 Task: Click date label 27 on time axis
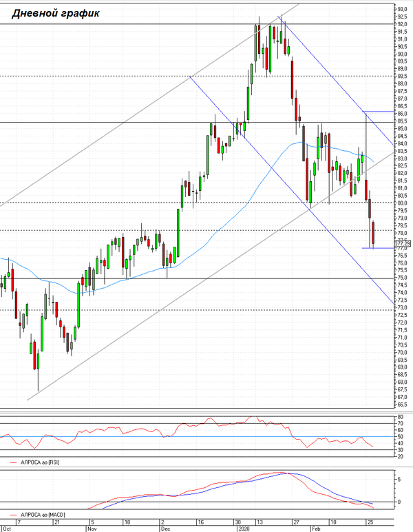point(296,522)
